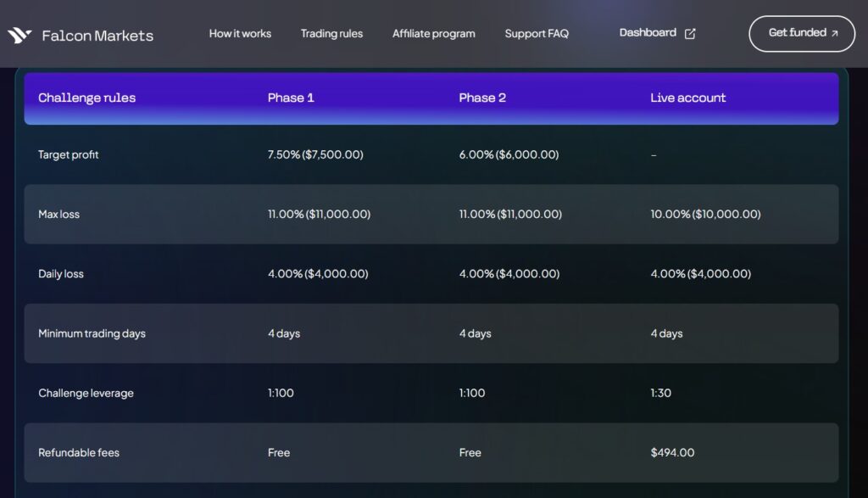Click the Target profit row label
This screenshot has width=868, height=498.
coord(69,155)
